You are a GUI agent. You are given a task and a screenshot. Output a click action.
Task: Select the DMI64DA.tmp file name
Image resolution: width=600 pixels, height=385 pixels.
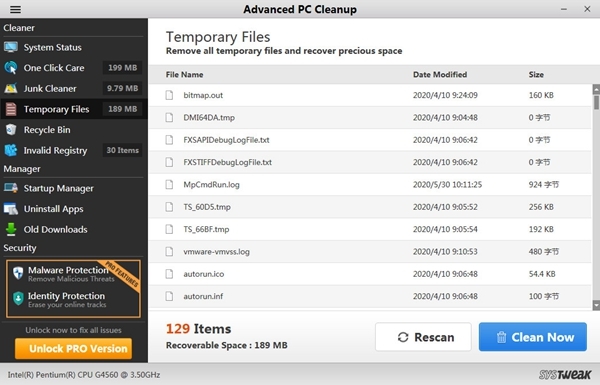pos(209,117)
